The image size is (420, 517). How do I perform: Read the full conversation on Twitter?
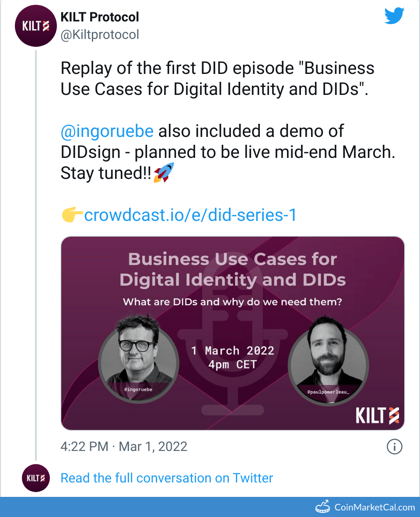pyautogui.click(x=167, y=478)
